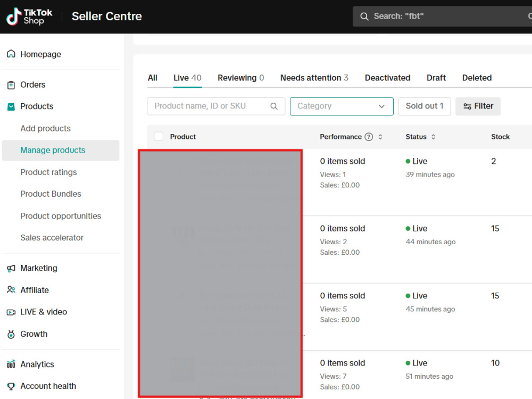Viewport: 532px width, 399px height.
Task: Open the Draft tab
Action: tap(436, 78)
